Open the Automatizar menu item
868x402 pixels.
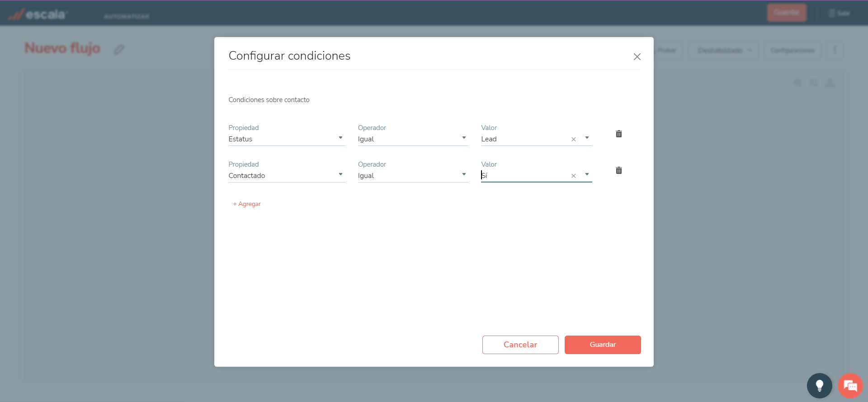(x=127, y=16)
